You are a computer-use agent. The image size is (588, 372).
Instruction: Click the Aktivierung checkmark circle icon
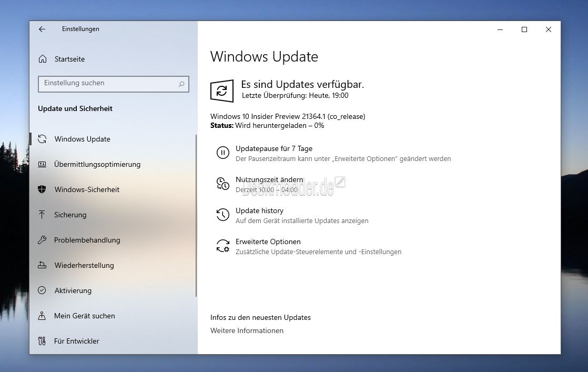[42, 290]
